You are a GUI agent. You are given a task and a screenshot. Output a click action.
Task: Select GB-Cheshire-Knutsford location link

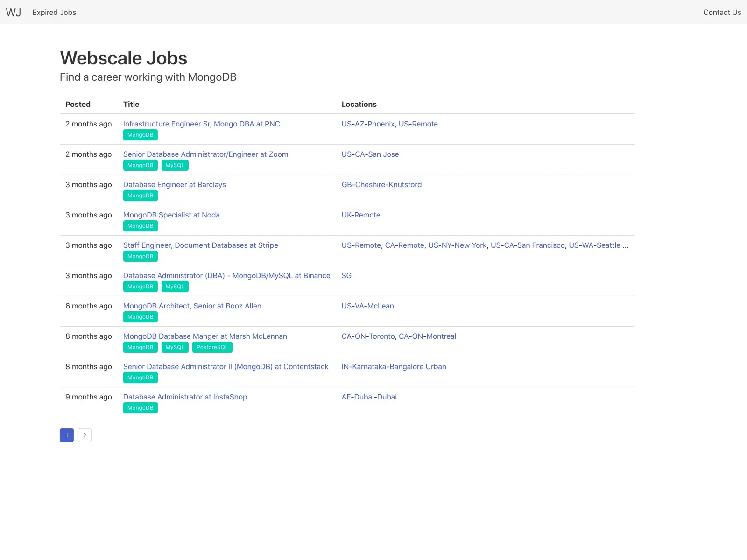coord(381,184)
